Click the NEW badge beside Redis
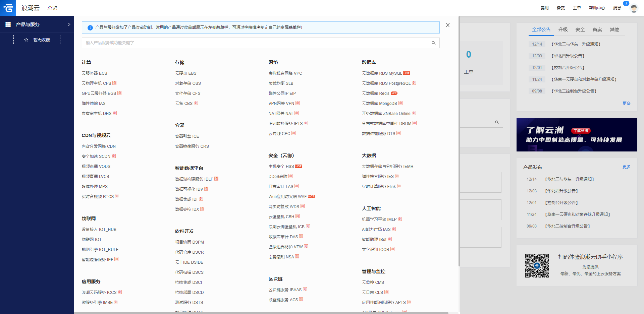The image size is (644, 314). 394,93
